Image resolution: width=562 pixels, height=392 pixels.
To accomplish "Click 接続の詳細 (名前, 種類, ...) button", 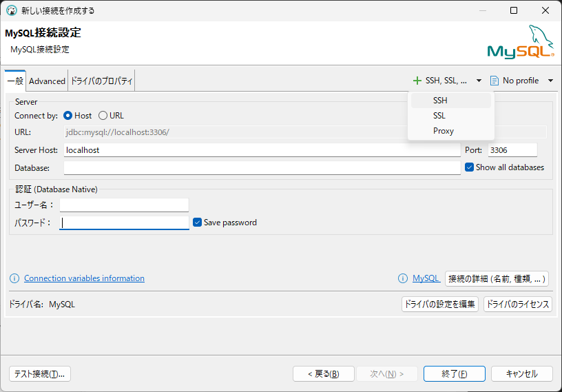I will pos(497,278).
